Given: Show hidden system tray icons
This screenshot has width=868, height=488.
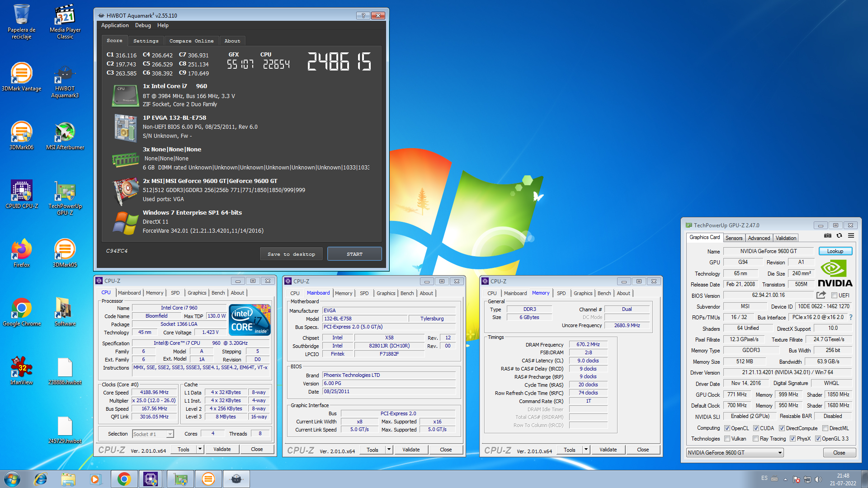Looking at the screenshot, I should click(785, 479).
